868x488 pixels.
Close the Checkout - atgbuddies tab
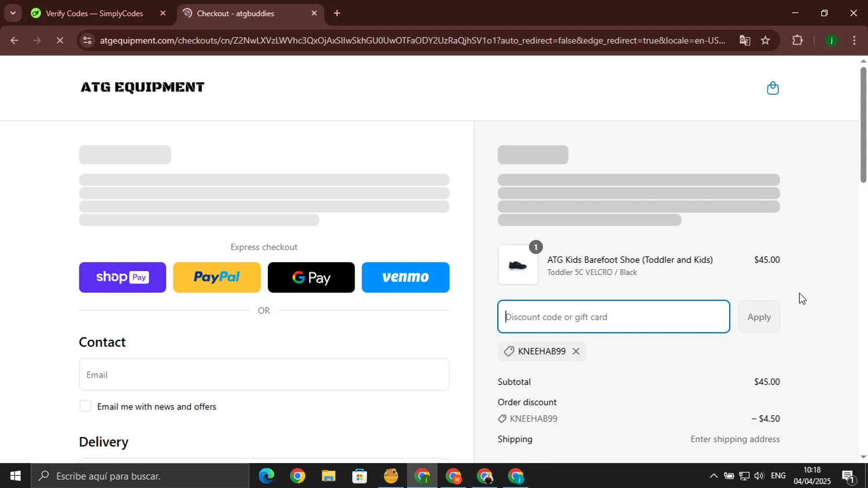(x=314, y=13)
